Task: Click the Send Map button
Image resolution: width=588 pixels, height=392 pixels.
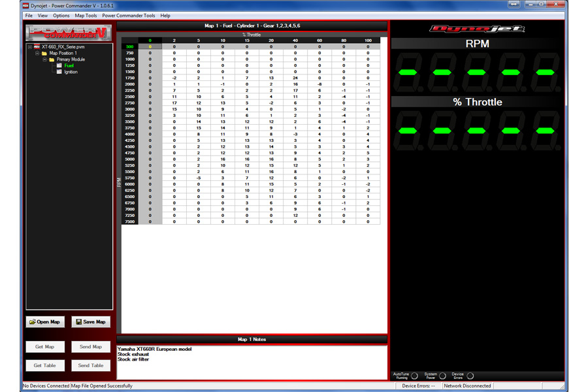Action: [x=91, y=347]
